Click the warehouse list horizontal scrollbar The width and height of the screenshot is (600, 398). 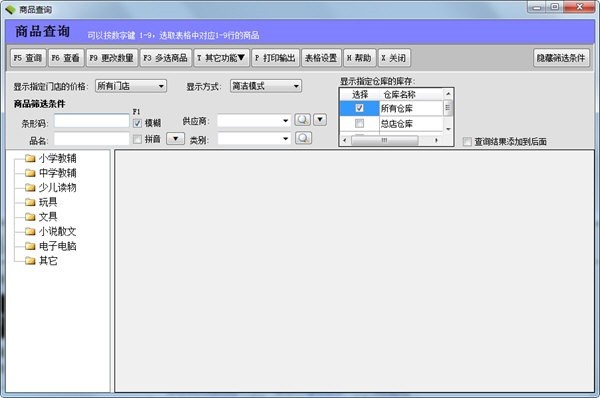click(x=390, y=140)
